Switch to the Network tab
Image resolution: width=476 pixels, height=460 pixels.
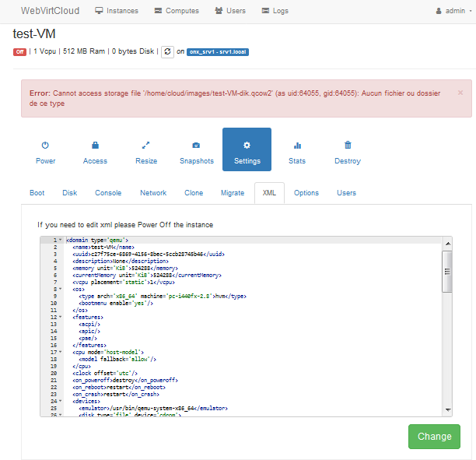pos(153,193)
